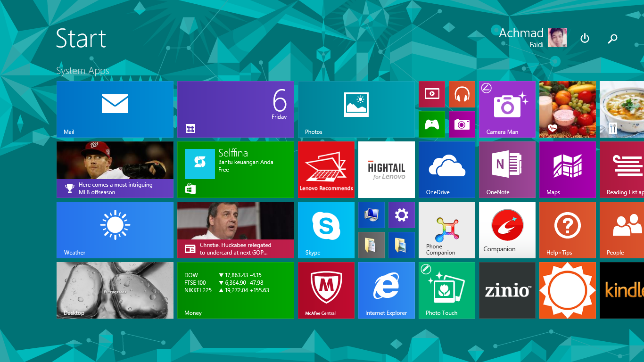Viewport: 644px width, 362px height.
Task: Open the Food & Drink tile with soup photo
Action: (x=622, y=109)
